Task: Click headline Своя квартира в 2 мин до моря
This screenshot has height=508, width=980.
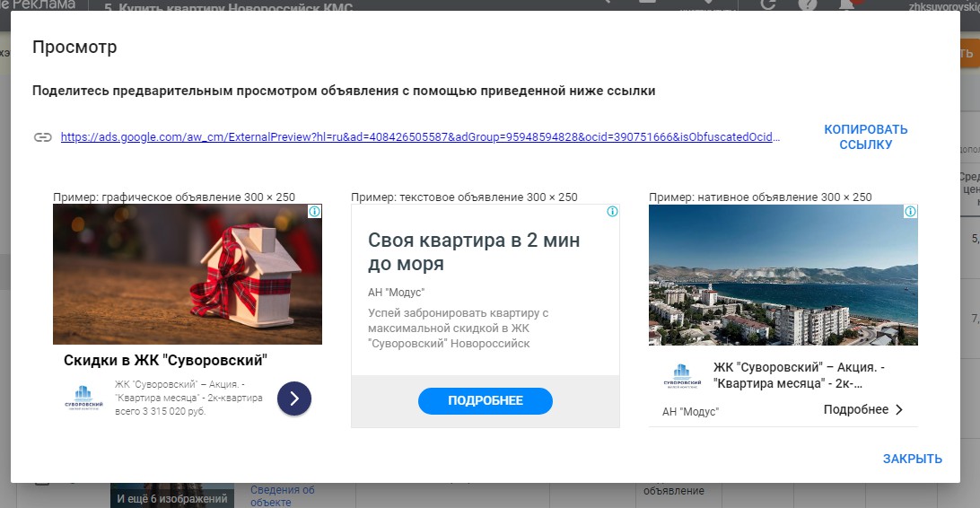Action: 474,252
